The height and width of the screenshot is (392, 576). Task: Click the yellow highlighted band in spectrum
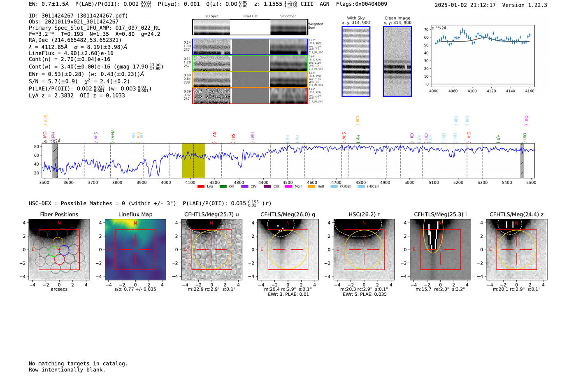coord(193,161)
